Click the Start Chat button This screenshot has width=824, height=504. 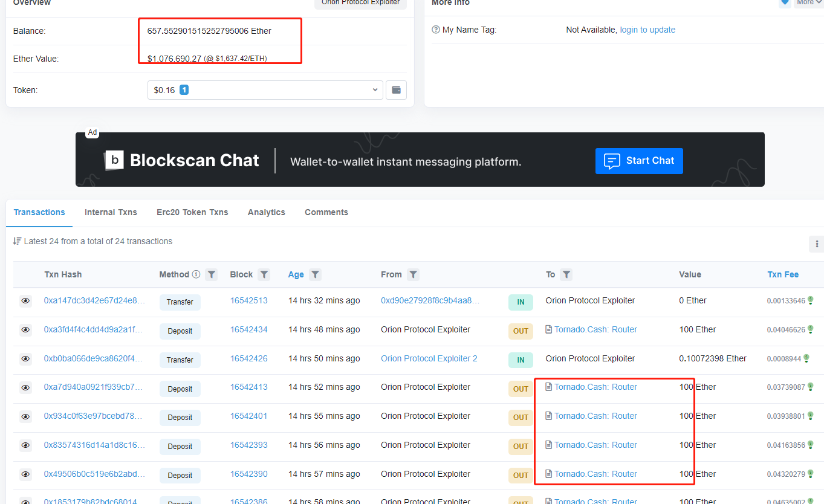coord(639,161)
